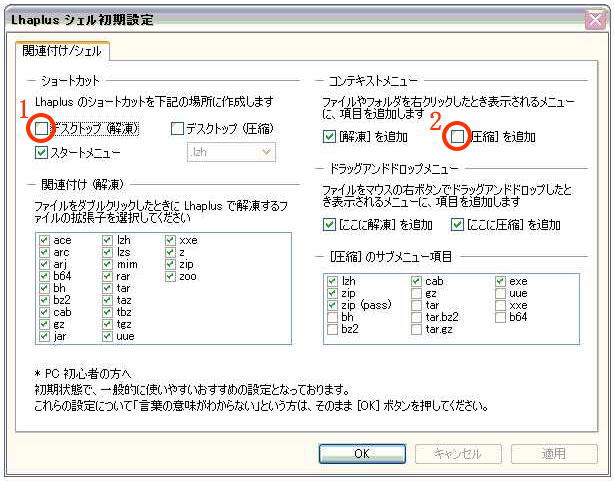614x481 pixels.
Task: Uncheck the xxe association in 関連付け list
Action: [170, 240]
